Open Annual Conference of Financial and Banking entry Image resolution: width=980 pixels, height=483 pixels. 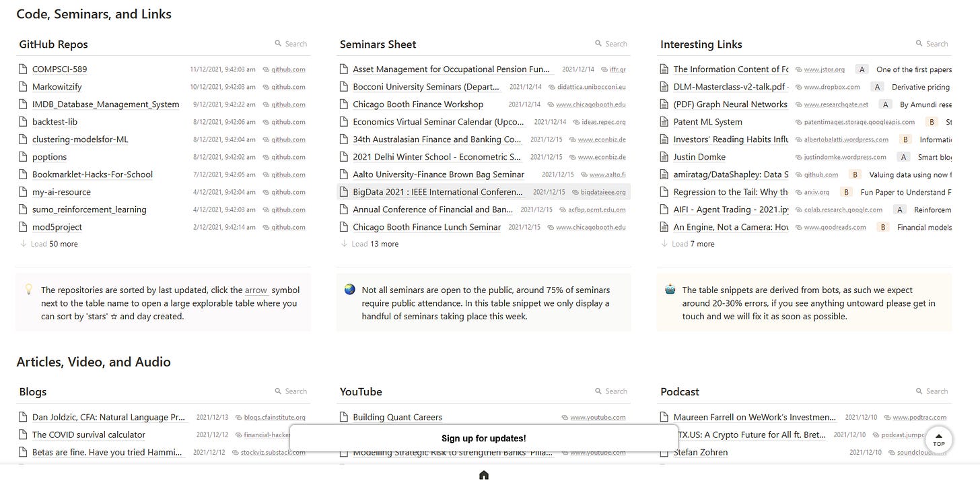click(x=433, y=210)
